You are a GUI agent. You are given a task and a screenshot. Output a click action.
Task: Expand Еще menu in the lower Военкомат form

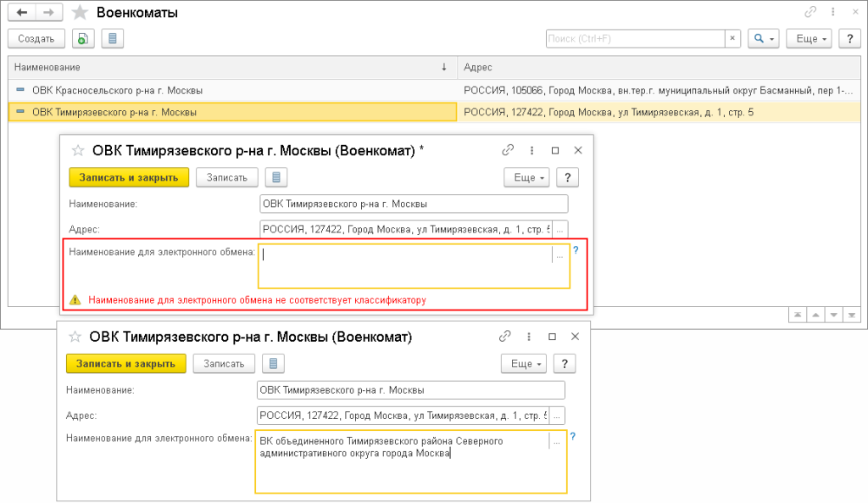click(524, 364)
